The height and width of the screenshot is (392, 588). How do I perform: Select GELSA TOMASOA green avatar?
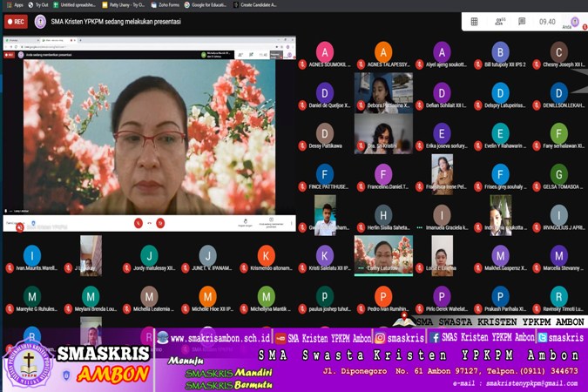click(x=558, y=174)
